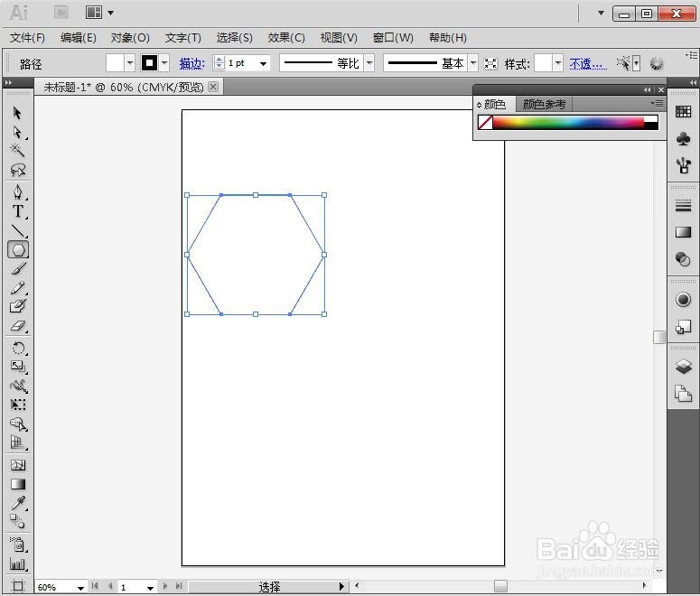This screenshot has height=596, width=700.
Task: Open the 文件(F) menu
Action: coord(28,38)
